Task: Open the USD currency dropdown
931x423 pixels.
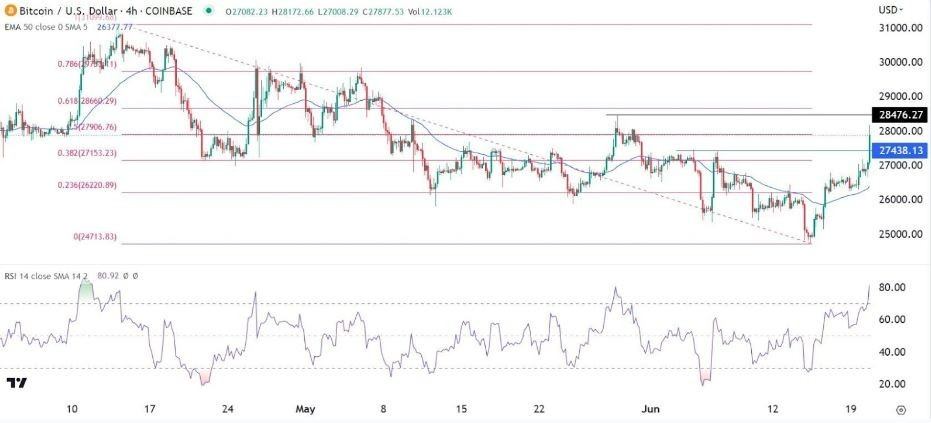Action: point(890,10)
